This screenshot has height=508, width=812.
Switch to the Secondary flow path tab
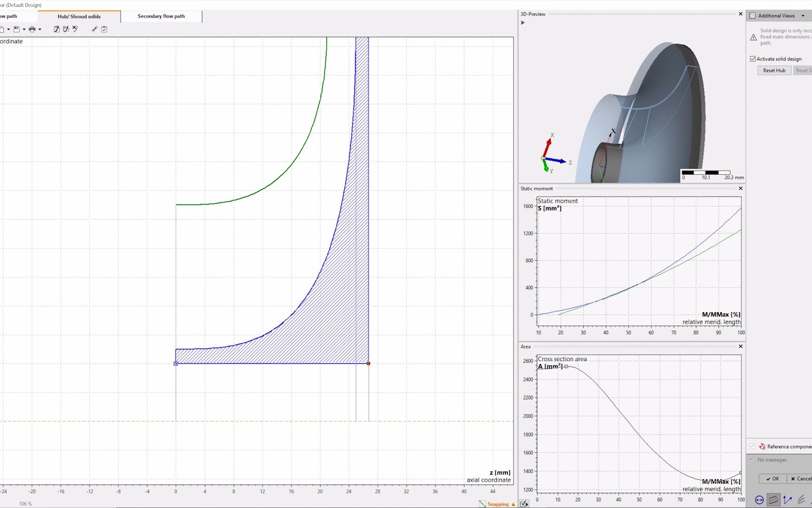click(x=161, y=16)
